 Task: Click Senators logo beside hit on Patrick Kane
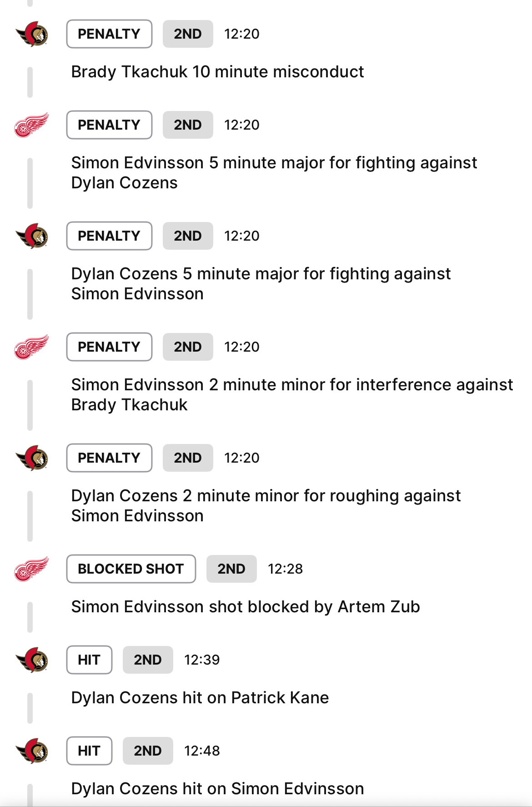point(32,660)
